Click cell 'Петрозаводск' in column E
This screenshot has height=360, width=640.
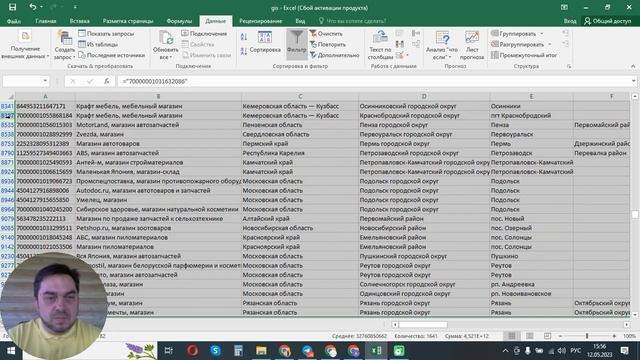[x=531, y=153]
